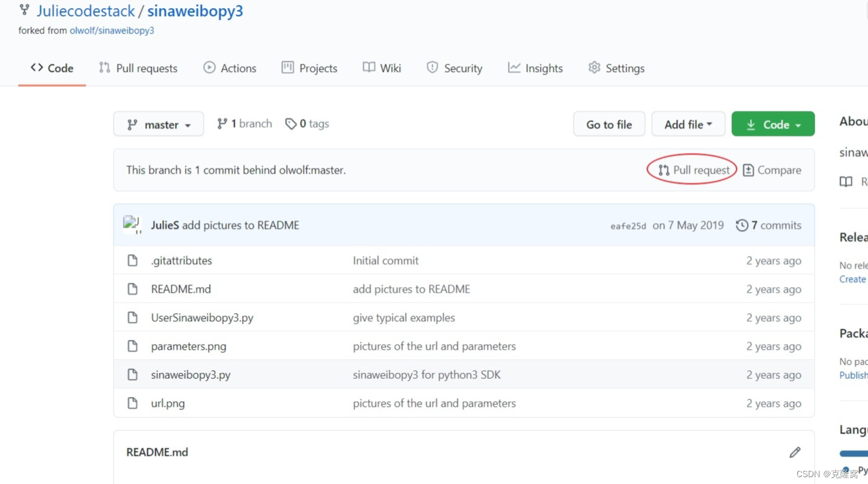Click '2 years ago' in .gitattributes row
The height and width of the screenshot is (484, 868).
coord(774,261)
